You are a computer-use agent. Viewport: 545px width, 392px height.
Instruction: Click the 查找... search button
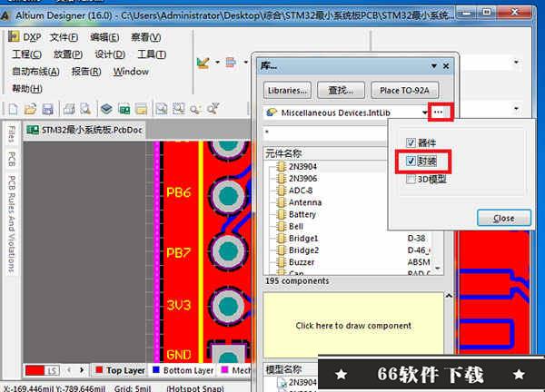tap(341, 91)
